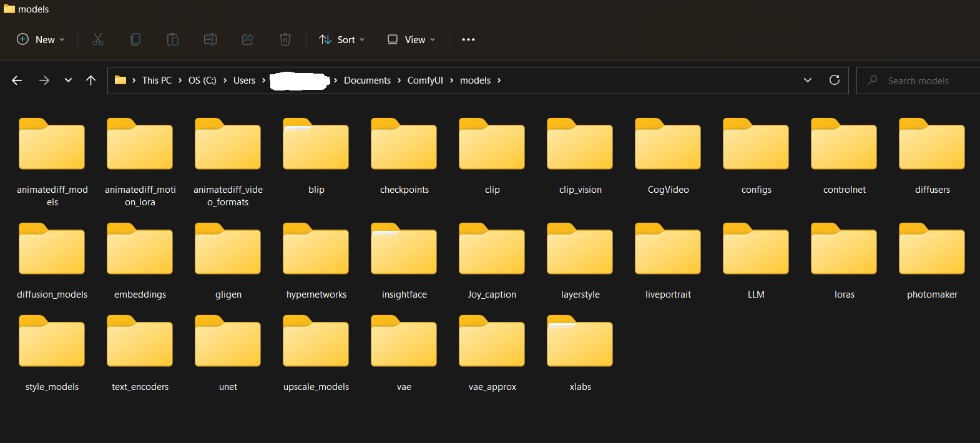This screenshot has height=443, width=980.
Task: Click the style_models folder name
Action: coord(52,387)
